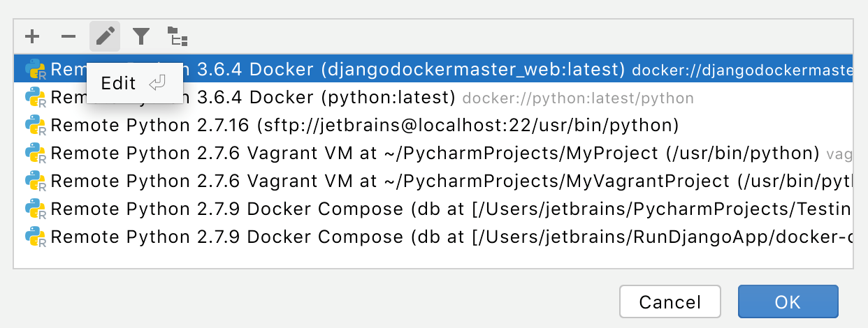Click the filter funnel icon

tap(141, 36)
